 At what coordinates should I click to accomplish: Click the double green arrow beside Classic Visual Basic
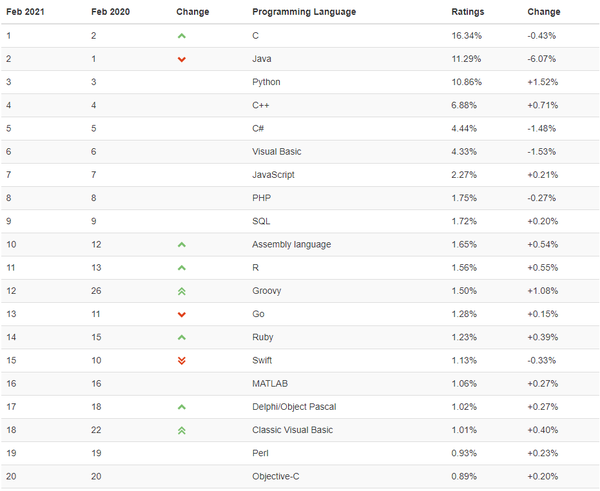[x=181, y=430]
